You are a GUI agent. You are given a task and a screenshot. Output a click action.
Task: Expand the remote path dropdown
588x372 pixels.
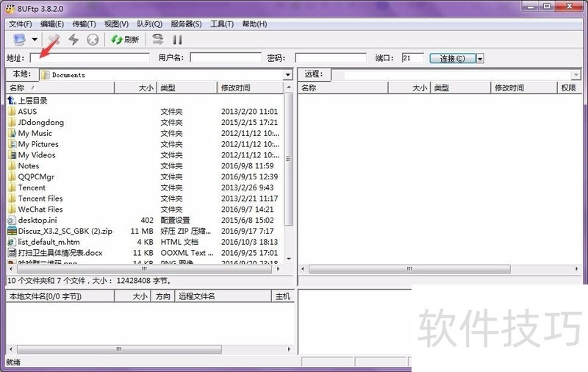(x=576, y=76)
